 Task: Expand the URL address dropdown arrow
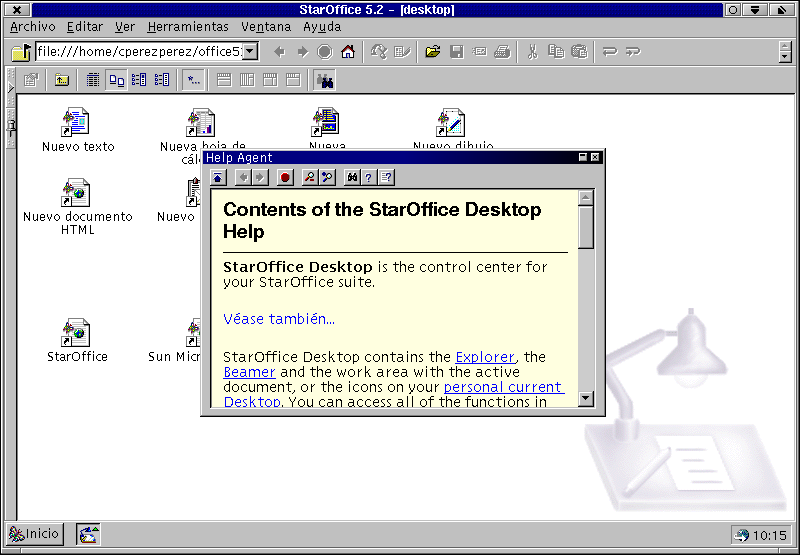pos(250,52)
